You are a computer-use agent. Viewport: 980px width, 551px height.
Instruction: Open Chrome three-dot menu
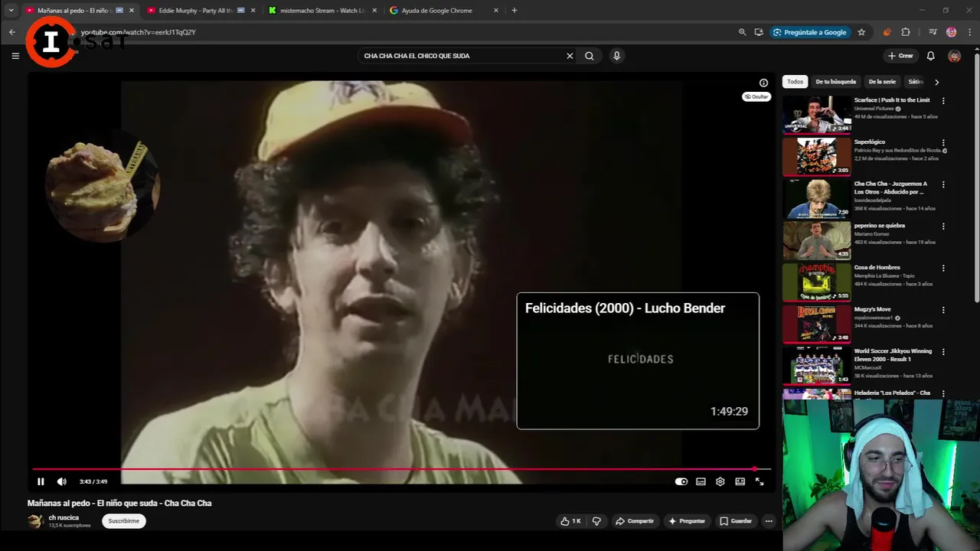969,32
